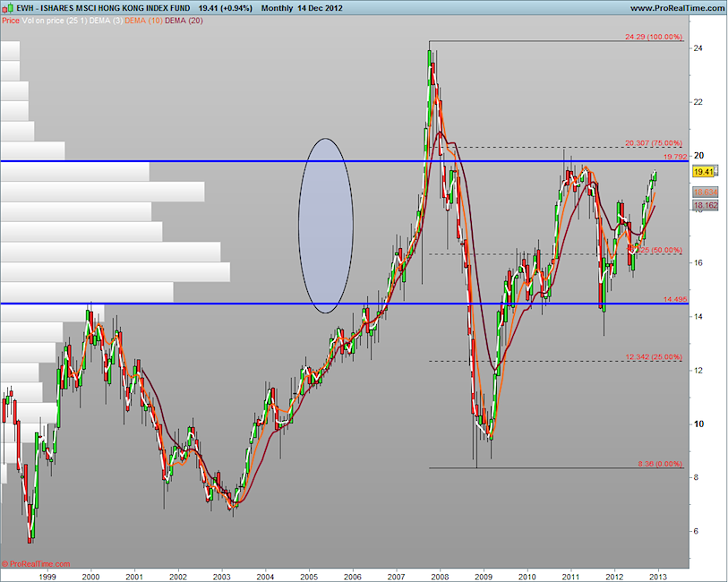Click the 2007 year label on the time axis

coord(397,577)
